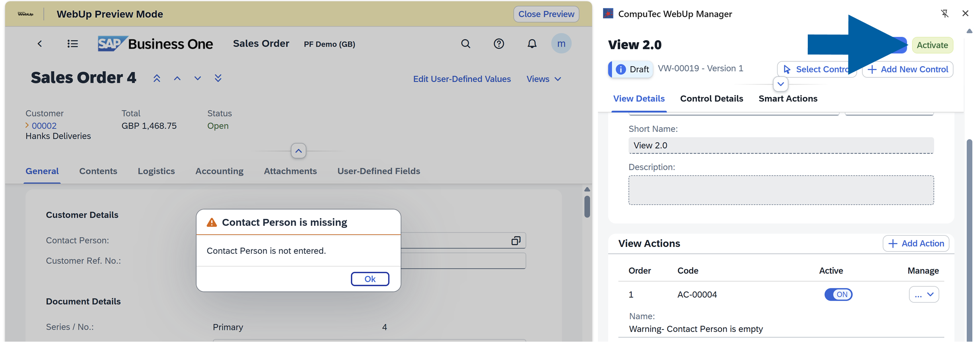Open customer 00002 link
The height and width of the screenshot is (342, 980).
click(44, 126)
